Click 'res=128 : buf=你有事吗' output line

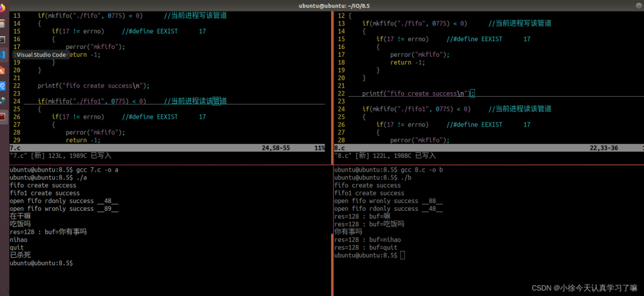pyautogui.click(x=48, y=232)
